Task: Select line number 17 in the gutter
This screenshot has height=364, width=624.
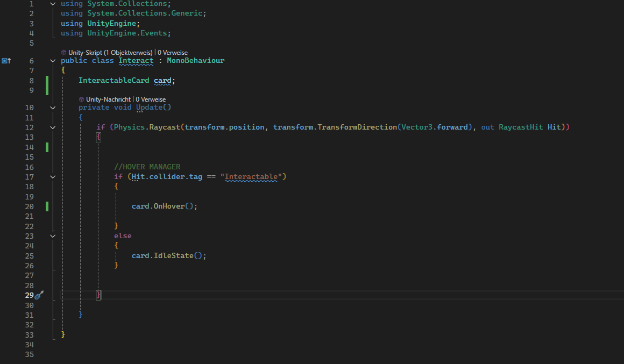Action: 30,176
